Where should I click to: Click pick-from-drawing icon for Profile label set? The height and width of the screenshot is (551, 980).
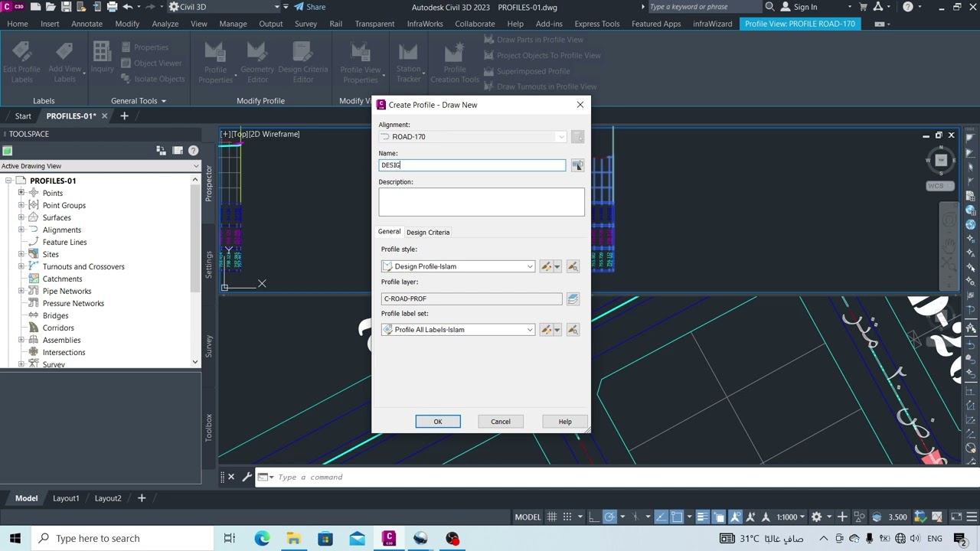click(573, 330)
